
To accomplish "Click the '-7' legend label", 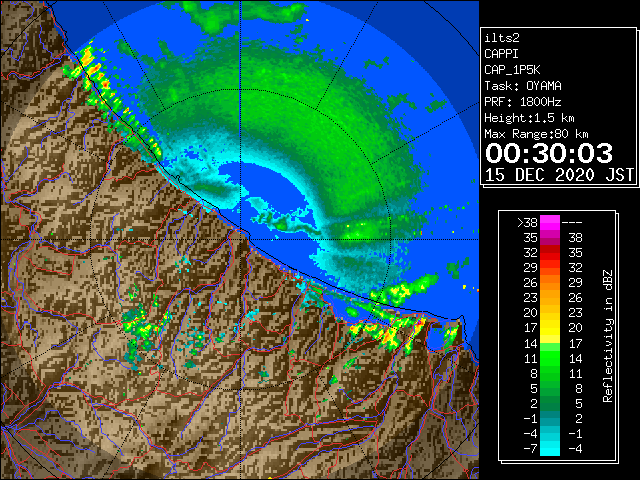I will (x=530, y=449).
